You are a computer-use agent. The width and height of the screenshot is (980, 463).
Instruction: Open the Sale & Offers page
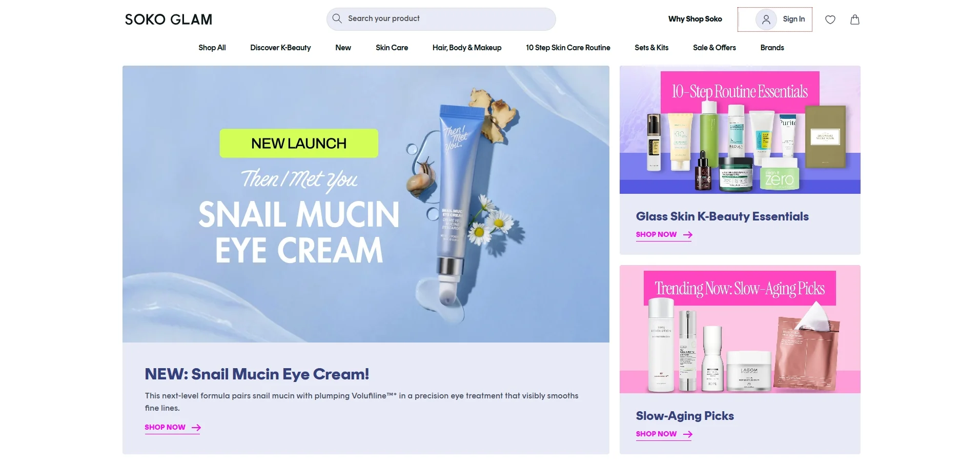click(x=714, y=48)
